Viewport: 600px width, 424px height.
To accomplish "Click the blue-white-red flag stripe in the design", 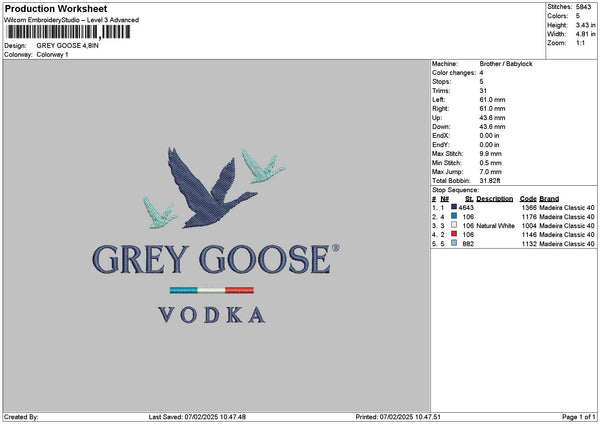I will tap(212, 290).
